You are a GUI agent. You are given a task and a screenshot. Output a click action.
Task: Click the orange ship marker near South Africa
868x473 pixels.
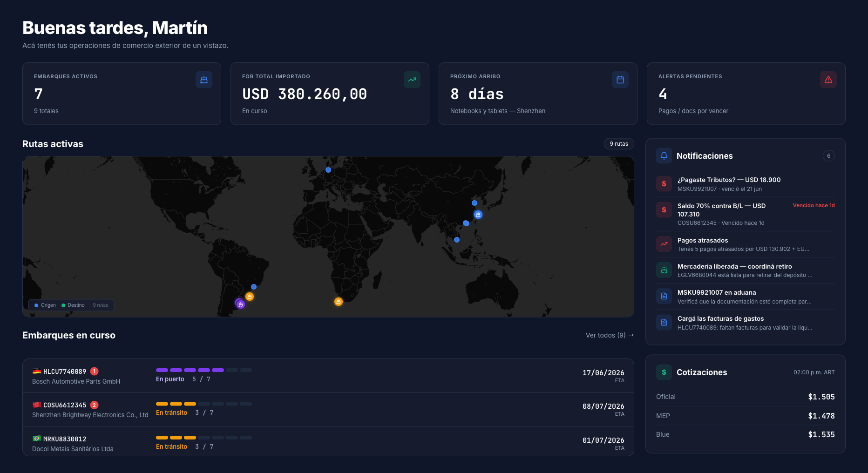339,302
